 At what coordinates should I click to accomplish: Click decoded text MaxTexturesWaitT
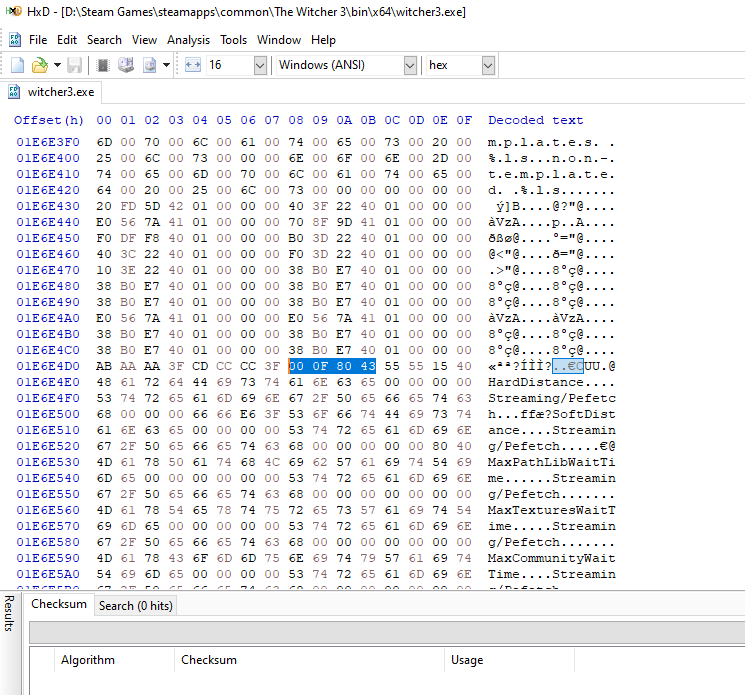(552, 510)
